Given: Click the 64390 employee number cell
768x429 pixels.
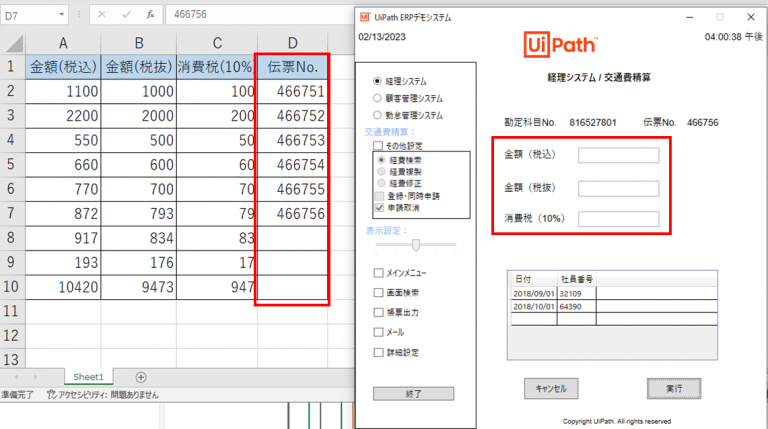Looking at the screenshot, I should click(576, 307).
